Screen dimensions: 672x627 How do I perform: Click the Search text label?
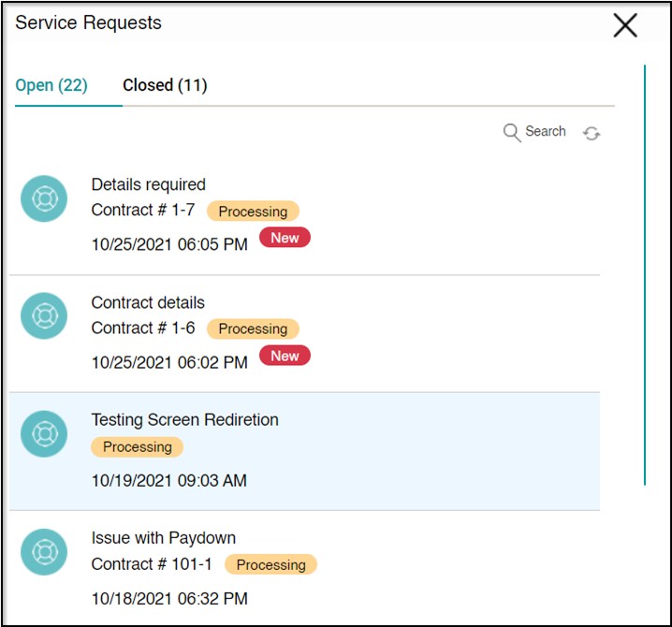(546, 132)
